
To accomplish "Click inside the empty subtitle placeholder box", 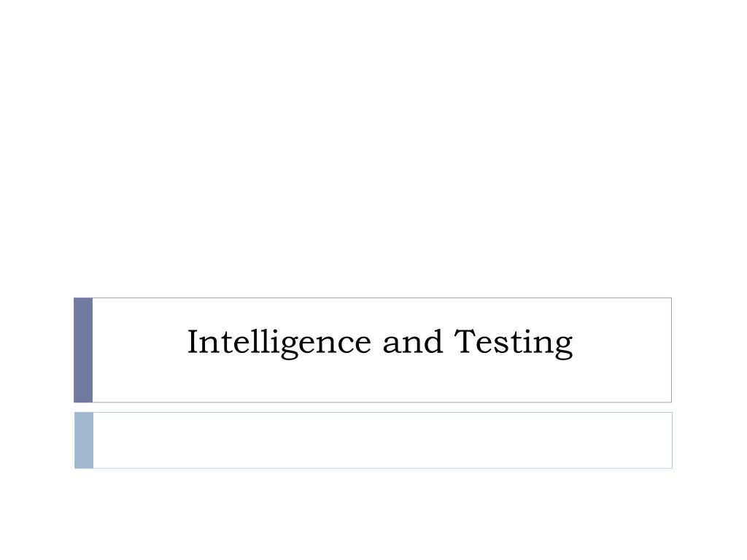I will 382,440.
